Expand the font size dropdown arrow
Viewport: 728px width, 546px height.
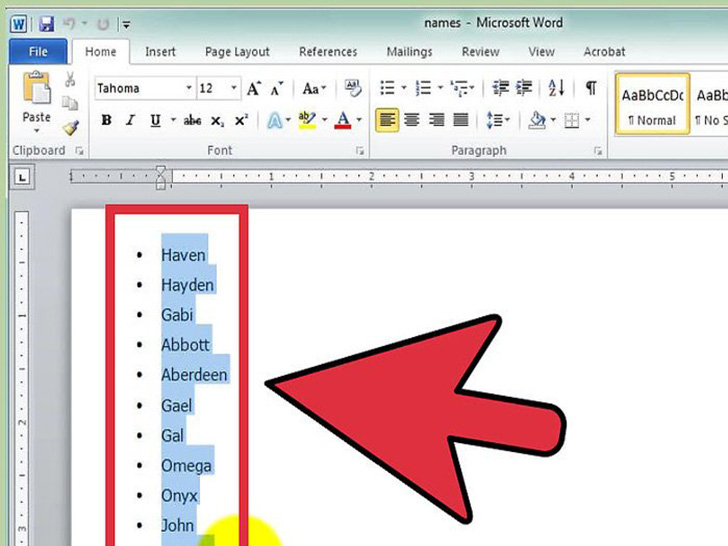coord(234,88)
